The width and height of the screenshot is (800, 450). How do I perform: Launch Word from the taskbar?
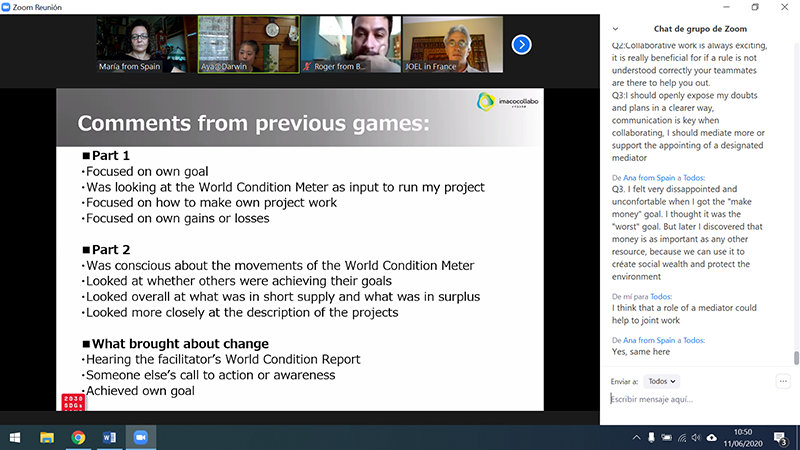[109, 438]
